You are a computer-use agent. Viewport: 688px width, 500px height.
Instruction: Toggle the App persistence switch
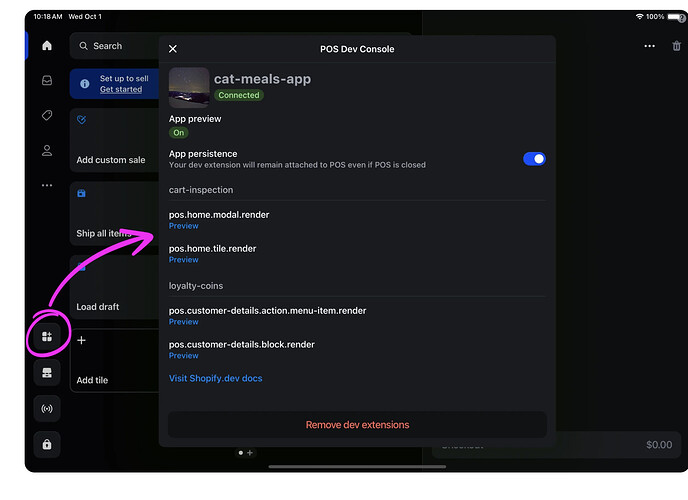pyautogui.click(x=534, y=159)
